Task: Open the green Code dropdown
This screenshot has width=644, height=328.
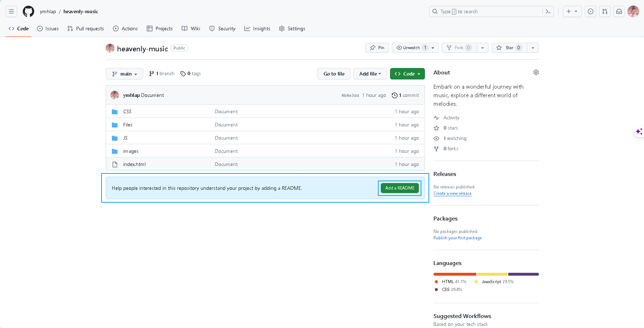Action: coord(407,74)
